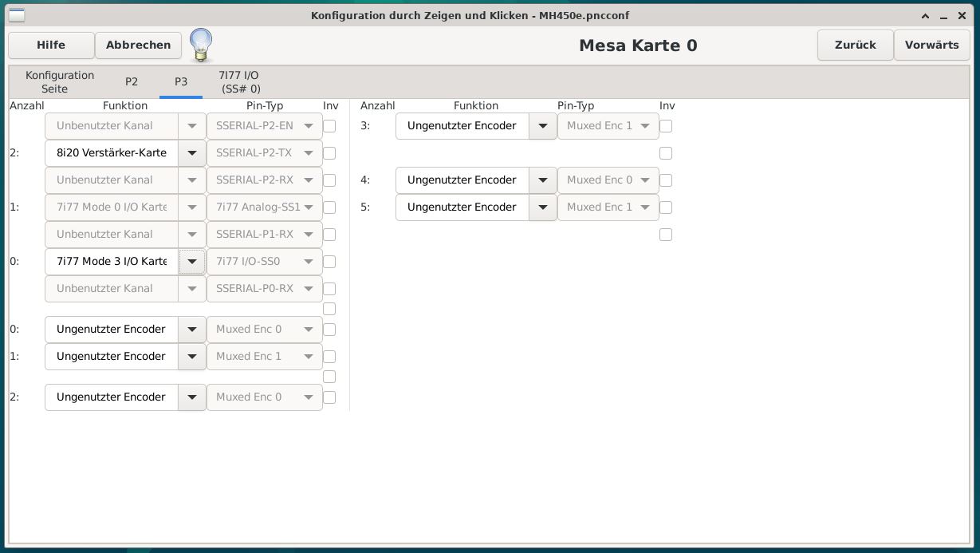Image resolution: width=980 pixels, height=553 pixels.
Task: Proceed with the Vorwärts button
Action: coord(931,45)
